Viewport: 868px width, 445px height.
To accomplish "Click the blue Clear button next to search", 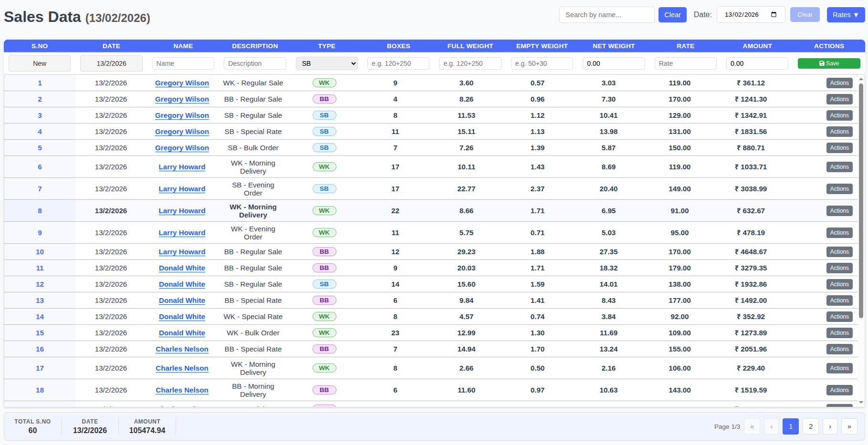I will [672, 15].
